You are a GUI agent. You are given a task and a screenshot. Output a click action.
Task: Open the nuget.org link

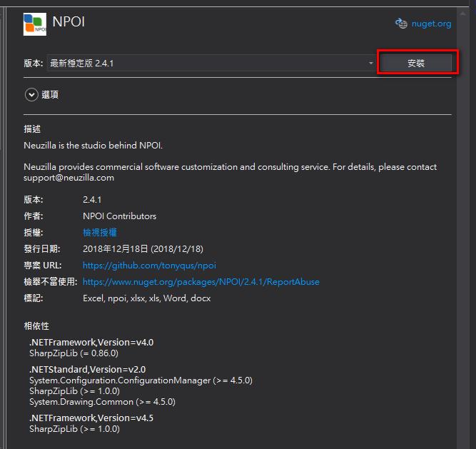431,24
